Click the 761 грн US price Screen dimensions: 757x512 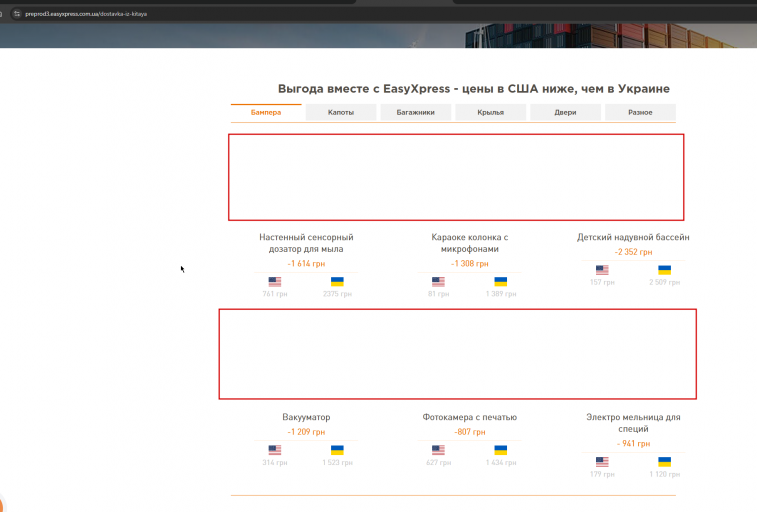tap(275, 294)
